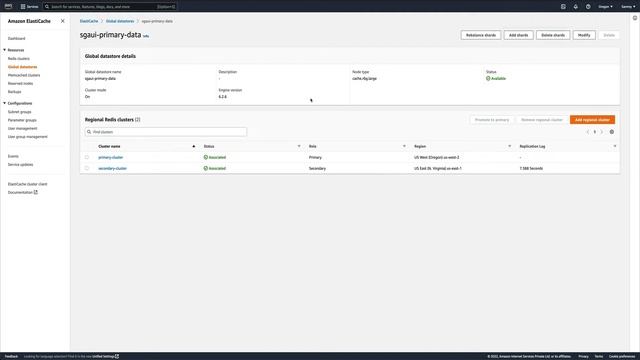Select the primary-cluster row checkbox
Screen dimensions: 640x360
(x=87, y=157)
